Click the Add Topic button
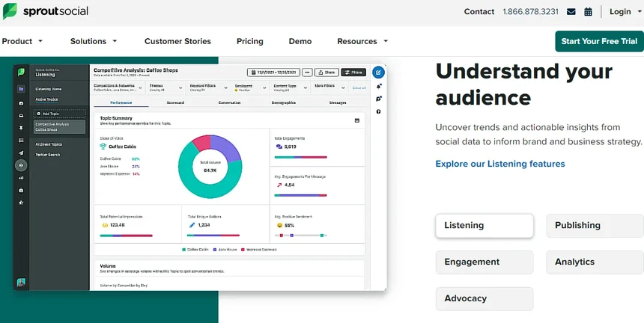Screen dimensions: 644x323 click(x=59, y=114)
